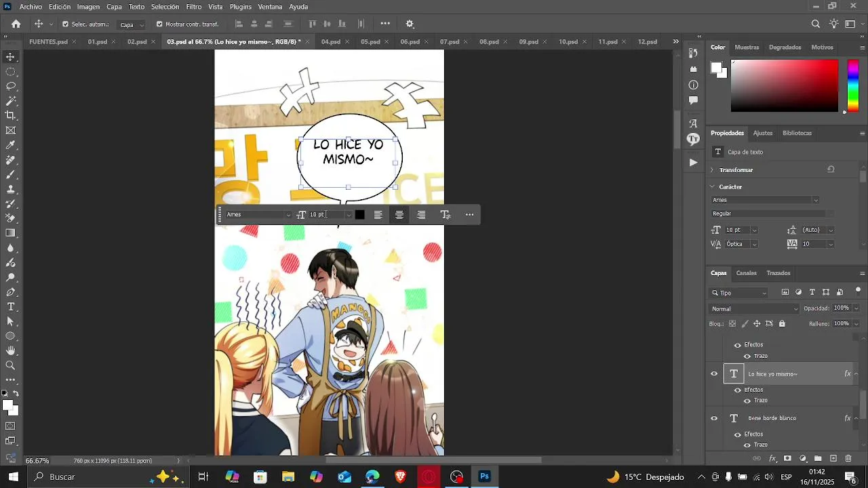Viewport: 868px width, 488px height.
Task: Hide the 'tiene borde blanco' layer
Action: (x=714, y=418)
